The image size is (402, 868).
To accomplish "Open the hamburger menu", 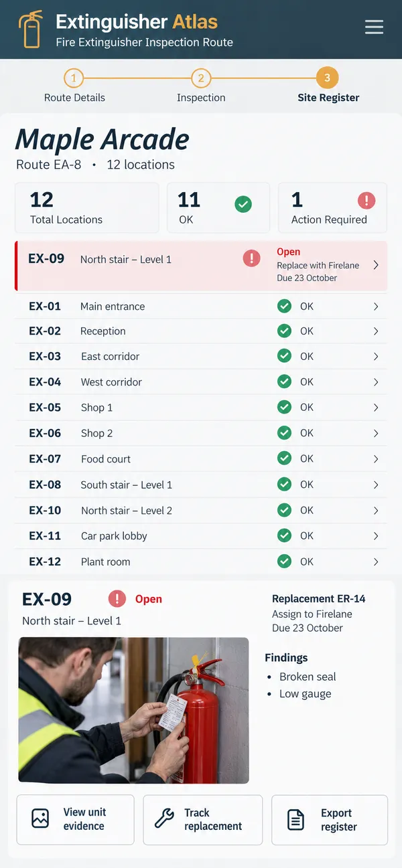I will pyautogui.click(x=374, y=27).
